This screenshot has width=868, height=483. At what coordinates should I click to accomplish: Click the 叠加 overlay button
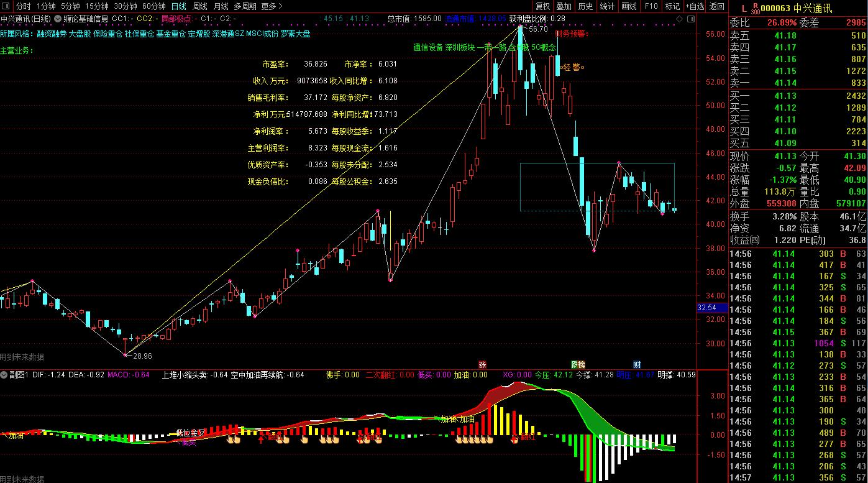pos(564,6)
